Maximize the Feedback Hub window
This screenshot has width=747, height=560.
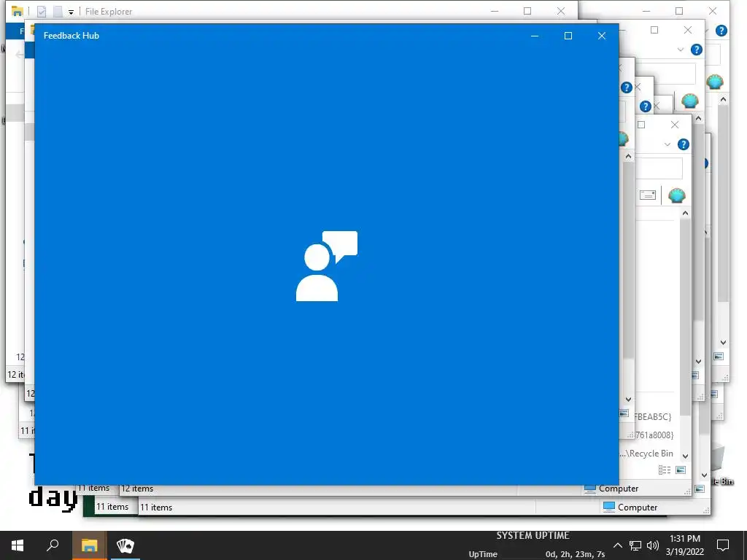pyautogui.click(x=568, y=36)
